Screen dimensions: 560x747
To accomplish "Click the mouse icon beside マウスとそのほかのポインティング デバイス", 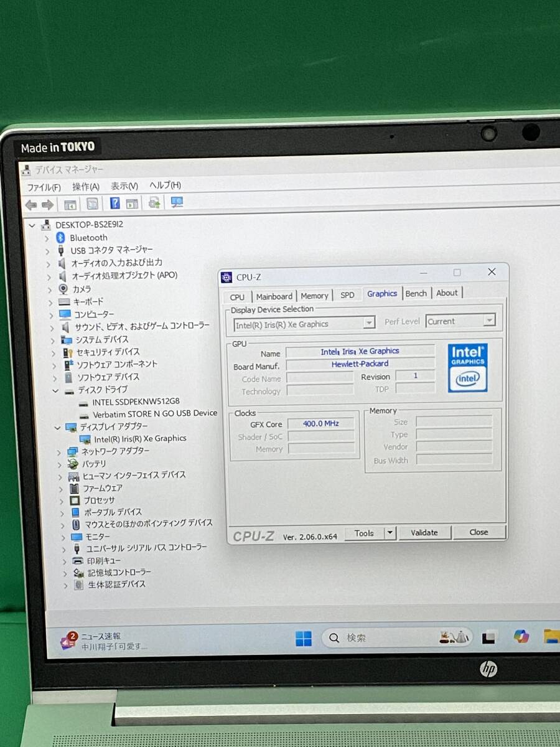I will (75, 524).
